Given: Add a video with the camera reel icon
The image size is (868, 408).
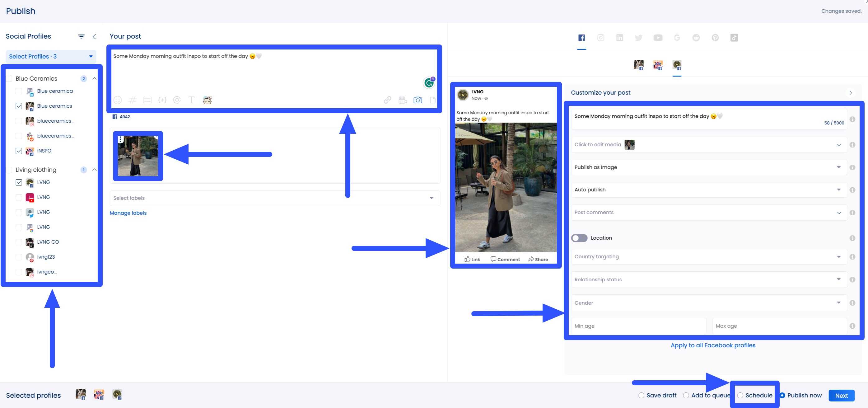Looking at the screenshot, I should (x=403, y=100).
